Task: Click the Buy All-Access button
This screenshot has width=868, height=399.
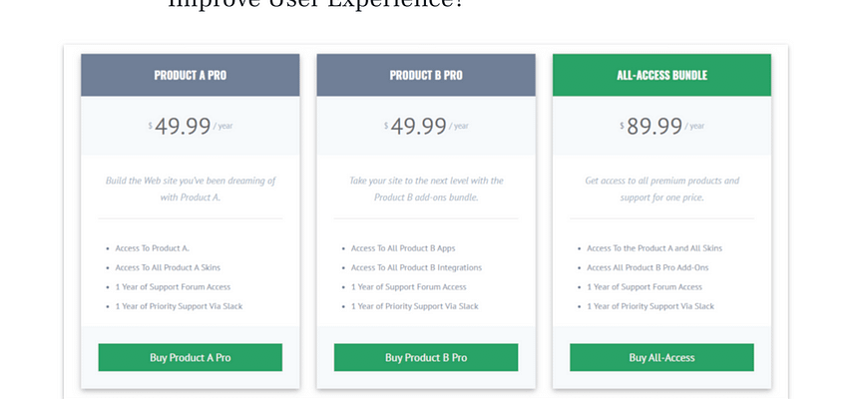Action: [x=661, y=357]
